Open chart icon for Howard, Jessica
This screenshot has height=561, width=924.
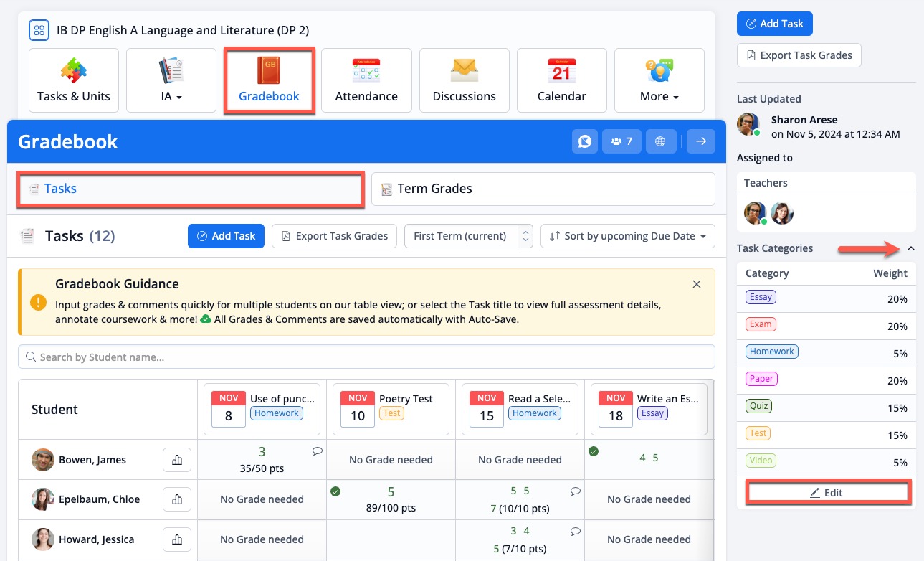177,539
